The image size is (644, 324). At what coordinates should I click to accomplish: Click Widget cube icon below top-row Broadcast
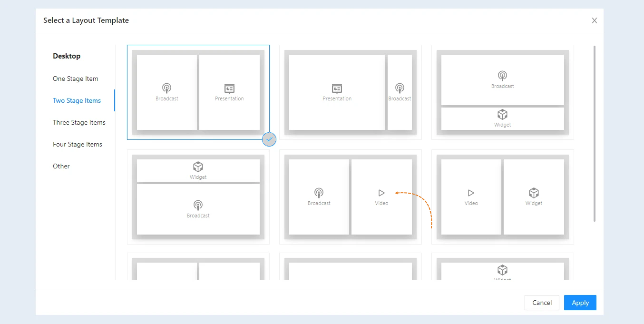pos(502,115)
